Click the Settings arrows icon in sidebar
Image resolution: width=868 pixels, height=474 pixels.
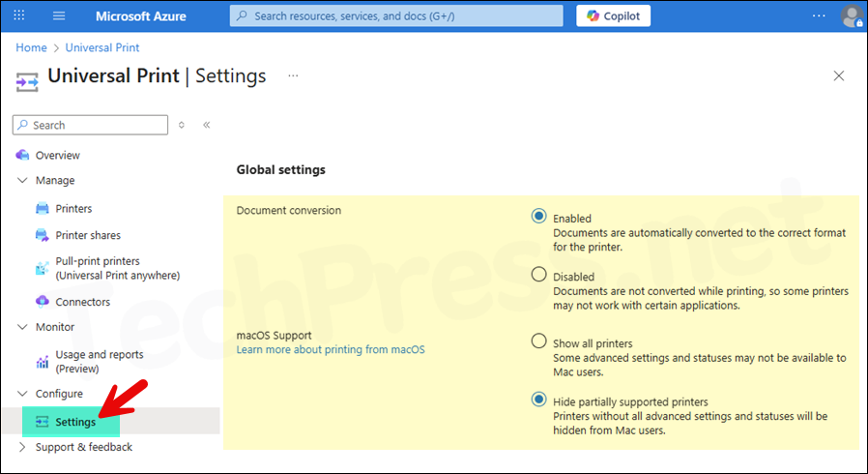click(x=43, y=422)
